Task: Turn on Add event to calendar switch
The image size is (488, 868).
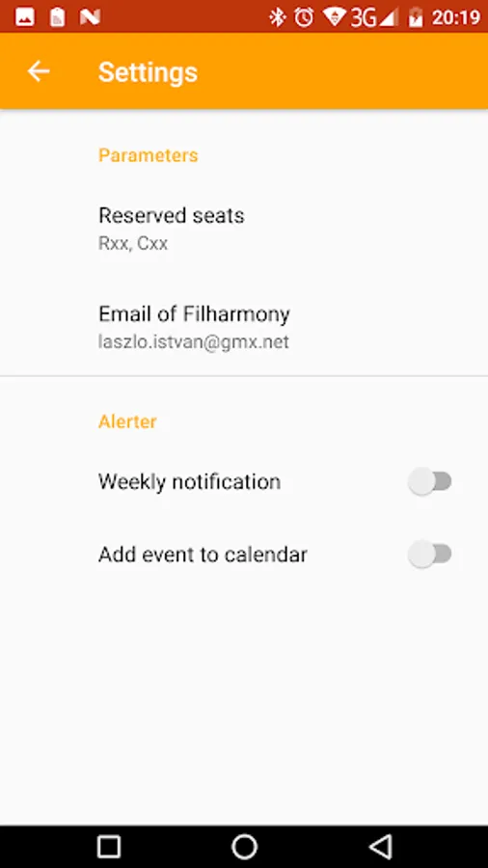Action: click(430, 555)
